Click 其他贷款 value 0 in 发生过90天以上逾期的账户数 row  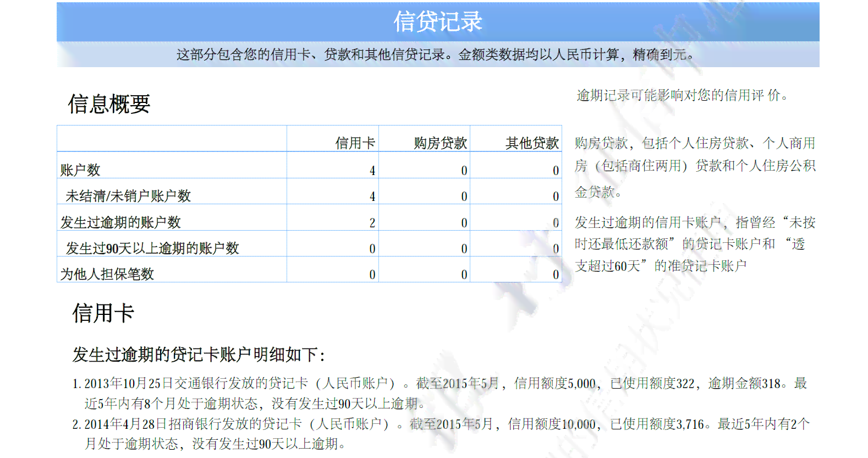[x=556, y=249]
